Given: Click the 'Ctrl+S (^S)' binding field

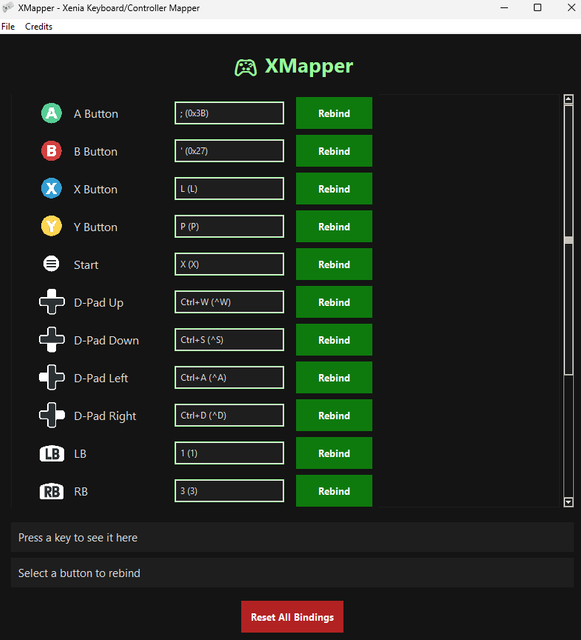Looking at the screenshot, I should pyautogui.click(x=229, y=340).
